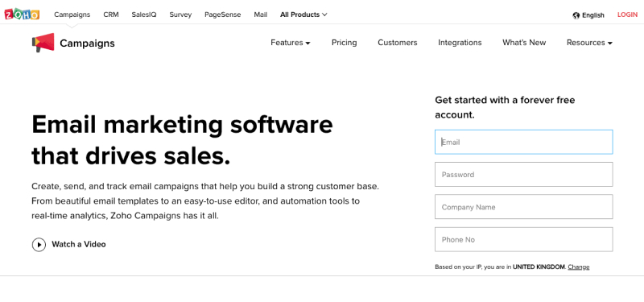Expand the All Products dropdown

(303, 14)
